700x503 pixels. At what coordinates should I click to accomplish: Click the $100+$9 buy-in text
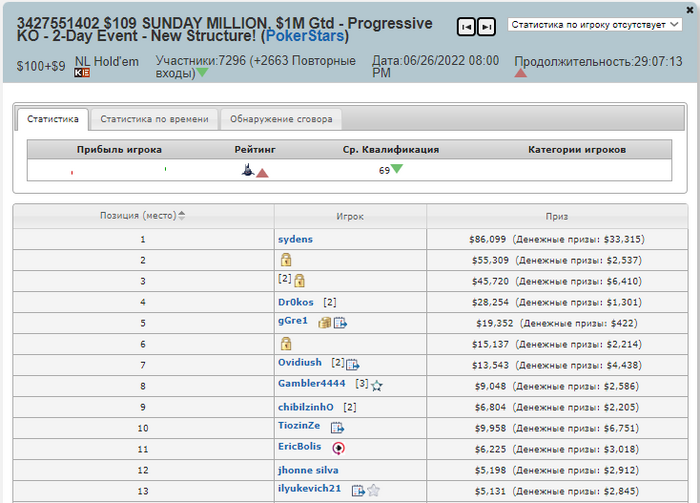41,66
